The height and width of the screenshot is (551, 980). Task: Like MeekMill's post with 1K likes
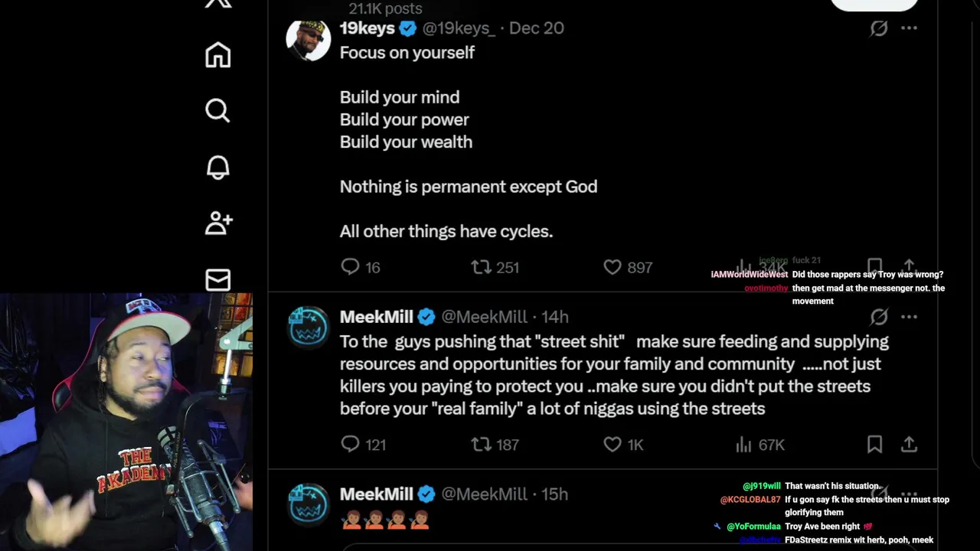tap(612, 444)
